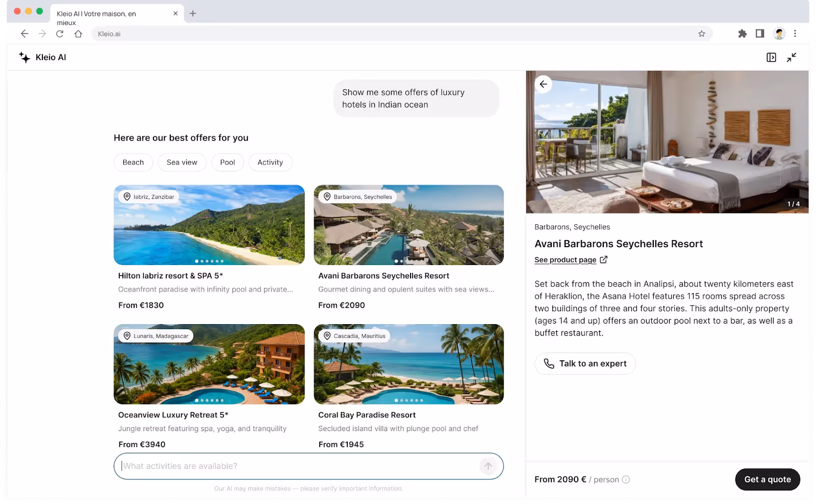Image resolution: width=816 pixels, height=504 pixels.
Task: Open the browser profile avatar
Action: point(779,34)
